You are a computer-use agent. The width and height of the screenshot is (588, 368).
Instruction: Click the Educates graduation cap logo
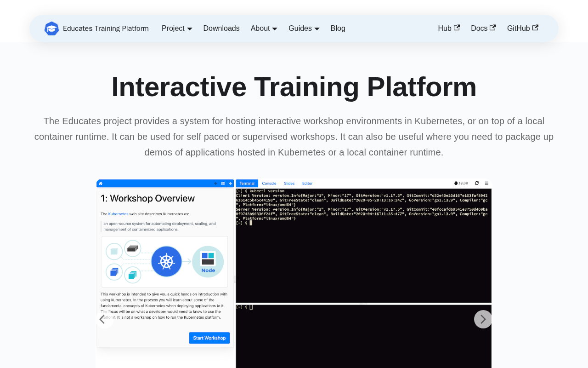51,29
